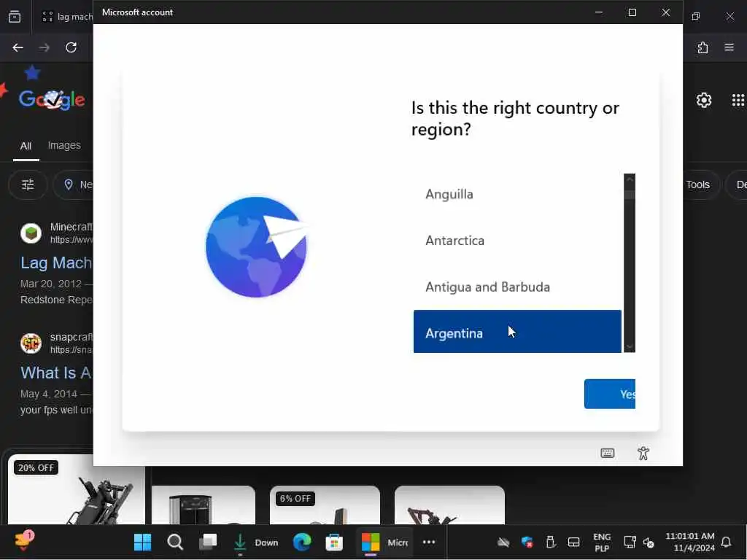Open the browser hamburger menu
Screen dimensions: 747x560
pos(729,47)
